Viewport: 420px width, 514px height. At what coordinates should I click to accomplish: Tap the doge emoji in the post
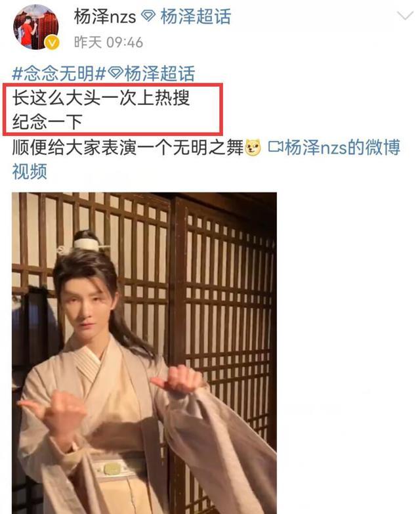click(253, 148)
